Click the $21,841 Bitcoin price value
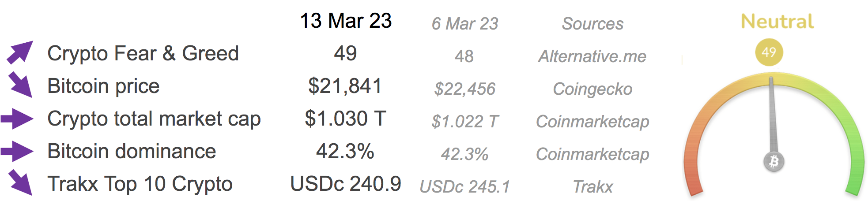The width and height of the screenshot is (868, 208). pyautogui.click(x=345, y=86)
